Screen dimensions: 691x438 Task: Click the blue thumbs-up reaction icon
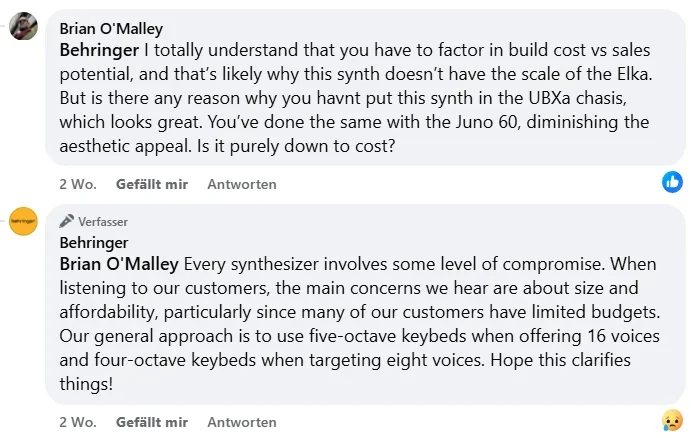tap(673, 182)
